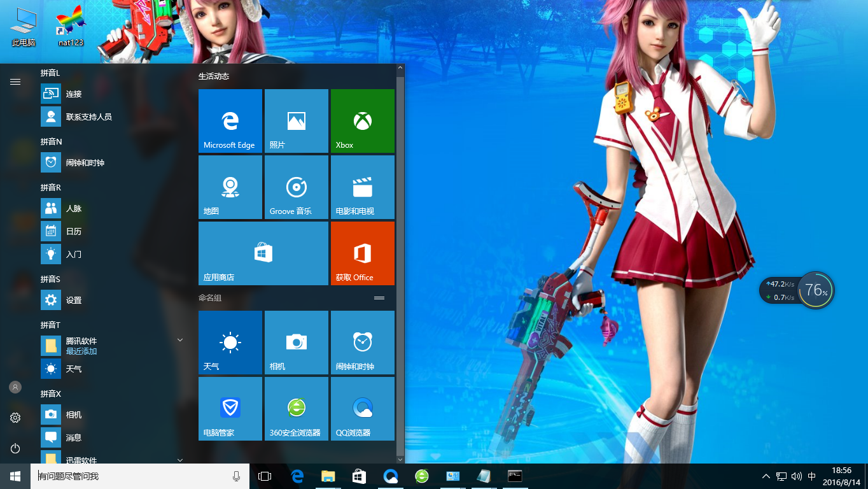
Task: Launch the QQ浏览器 tile
Action: tap(362, 409)
